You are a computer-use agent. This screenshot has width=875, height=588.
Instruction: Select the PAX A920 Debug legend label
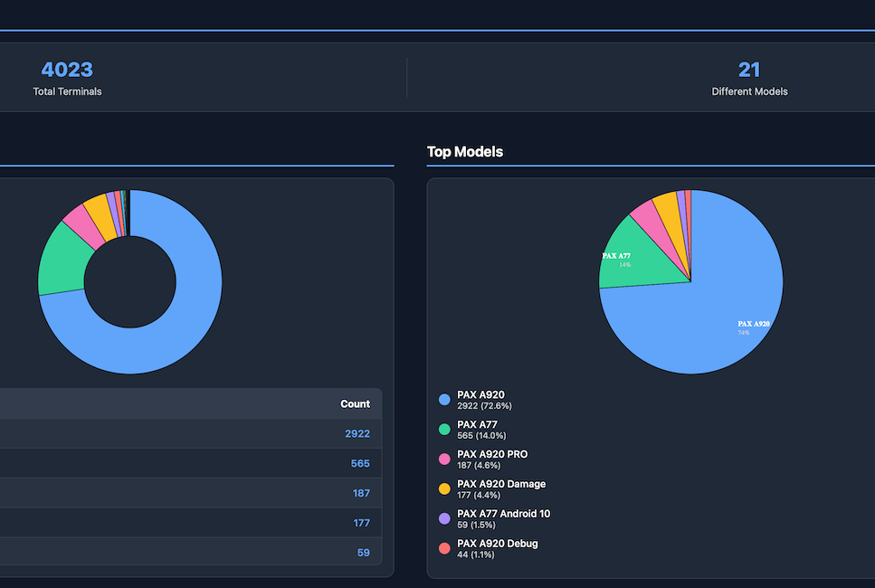click(497, 544)
